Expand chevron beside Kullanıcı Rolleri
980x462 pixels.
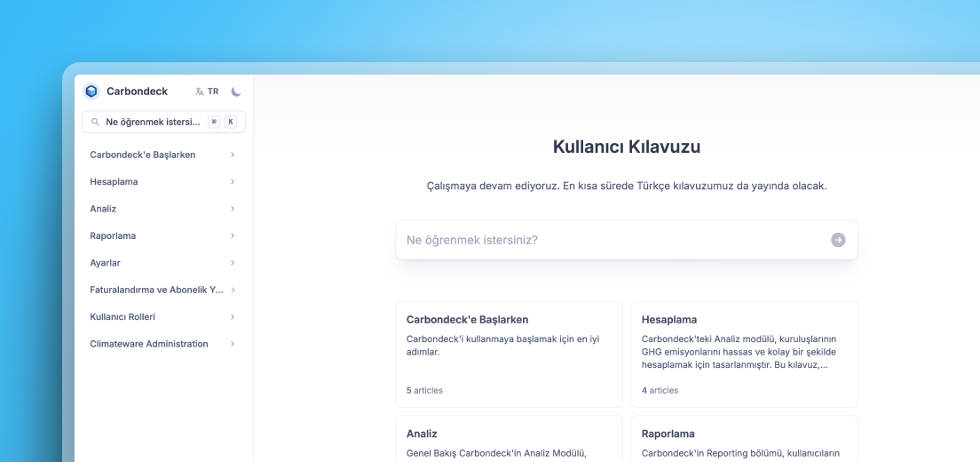233,316
